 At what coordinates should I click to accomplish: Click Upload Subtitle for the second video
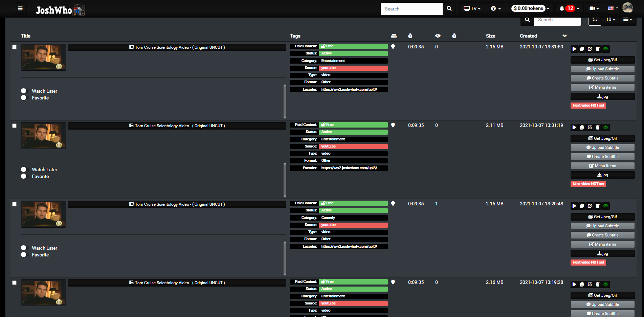pyautogui.click(x=602, y=148)
